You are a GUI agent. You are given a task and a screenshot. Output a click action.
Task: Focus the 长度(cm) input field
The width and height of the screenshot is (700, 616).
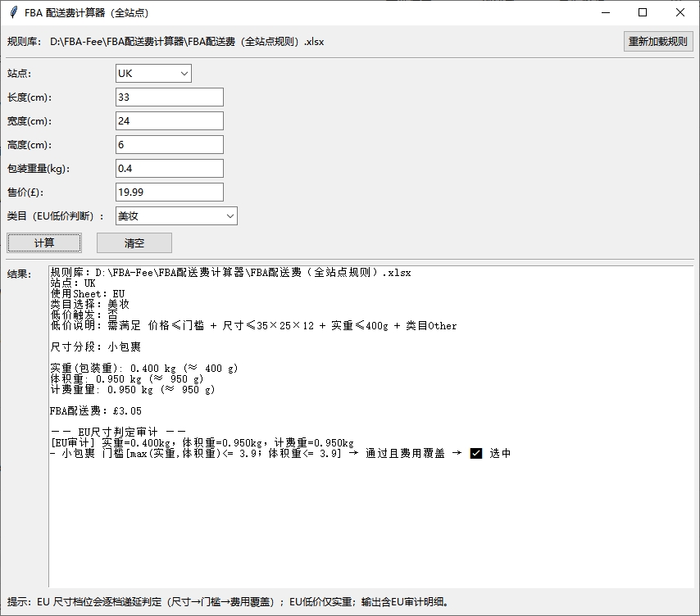click(169, 97)
